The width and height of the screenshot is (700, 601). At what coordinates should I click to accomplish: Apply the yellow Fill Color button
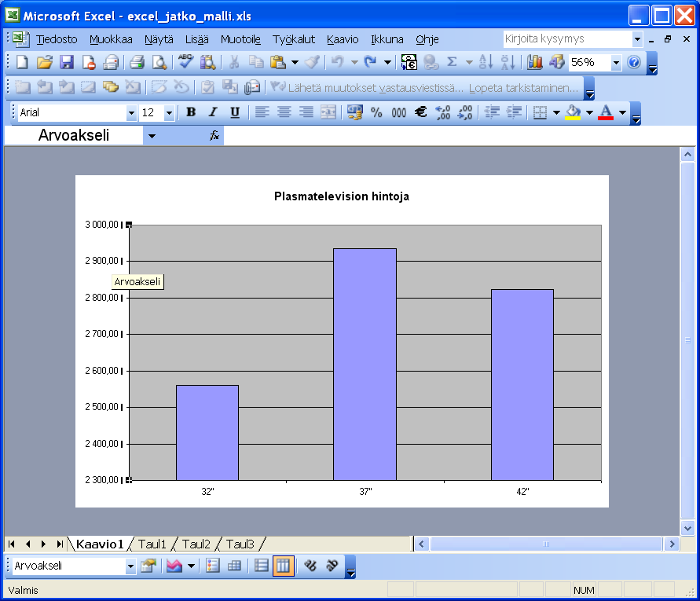[574, 112]
